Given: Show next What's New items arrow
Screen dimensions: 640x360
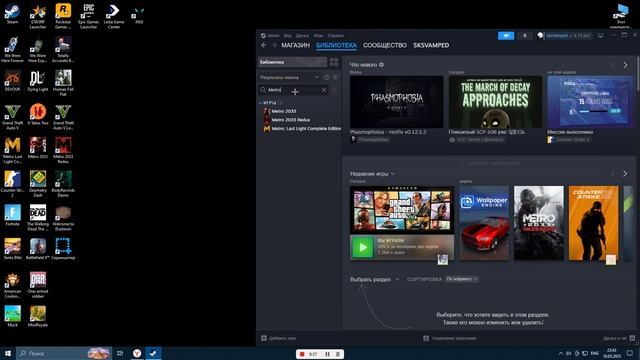Looking at the screenshot, I should (625, 65).
